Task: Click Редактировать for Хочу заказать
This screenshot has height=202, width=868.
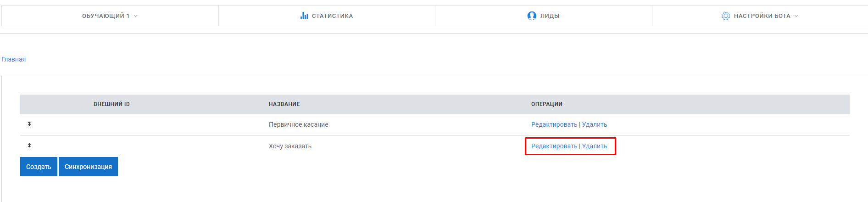Action: 554,146
